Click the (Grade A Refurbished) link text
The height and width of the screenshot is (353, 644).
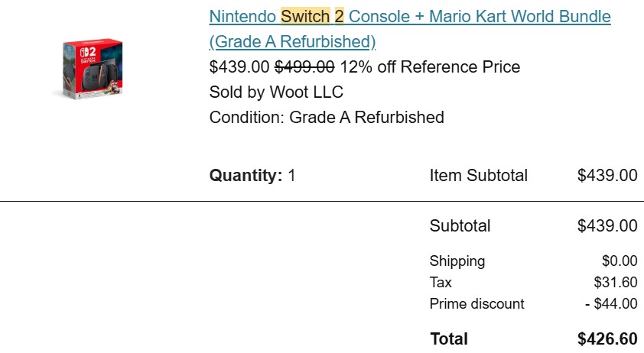(292, 42)
